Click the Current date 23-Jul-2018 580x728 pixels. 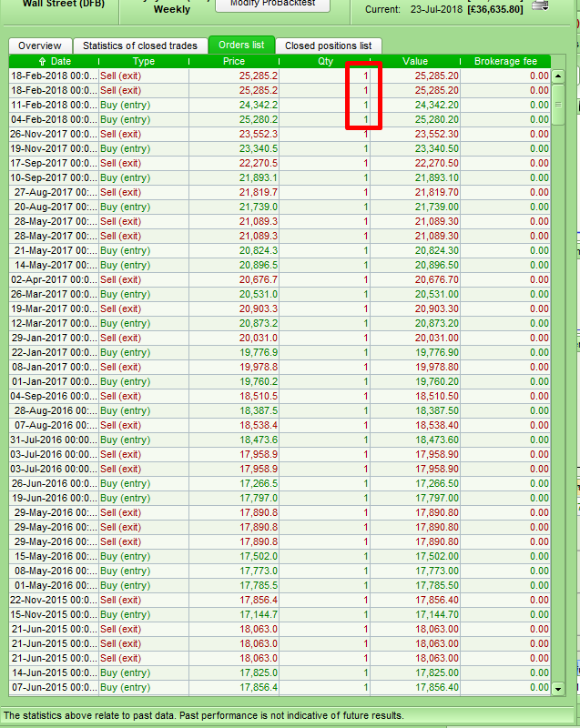click(x=437, y=9)
